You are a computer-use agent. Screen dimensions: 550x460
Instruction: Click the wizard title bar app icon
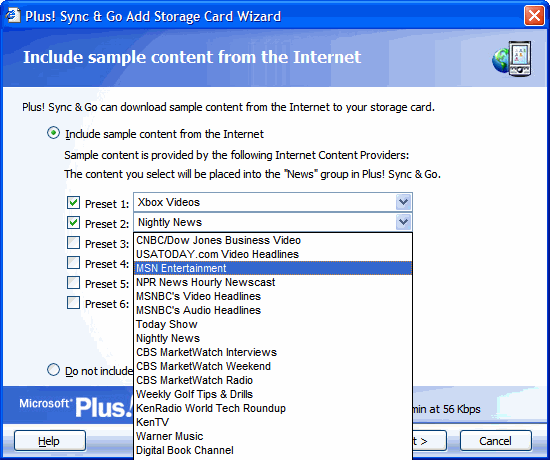13,15
